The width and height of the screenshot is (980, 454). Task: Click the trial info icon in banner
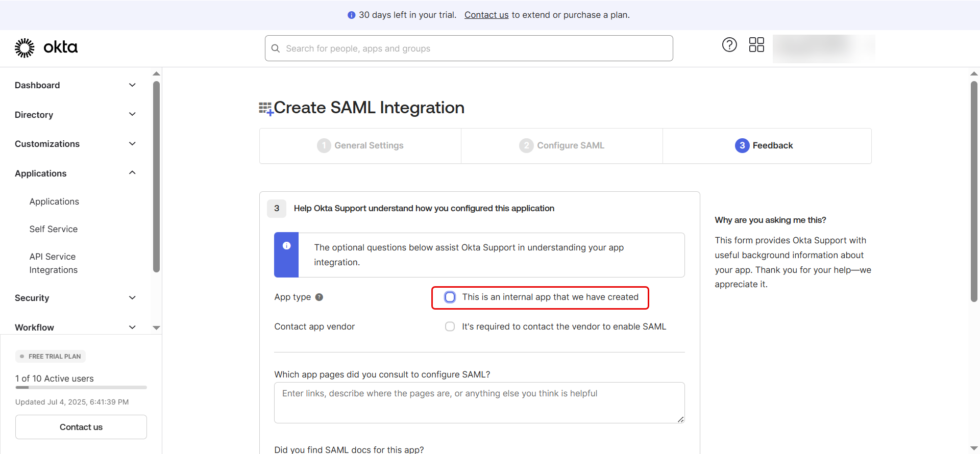pos(351,15)
